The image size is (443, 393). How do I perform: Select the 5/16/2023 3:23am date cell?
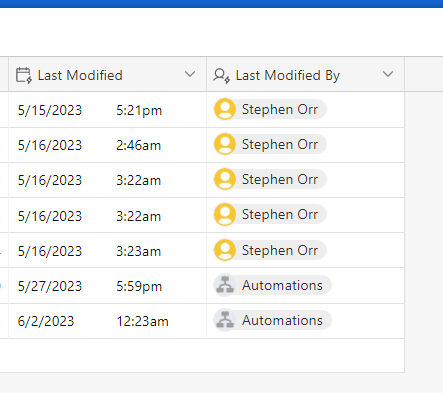107,250
